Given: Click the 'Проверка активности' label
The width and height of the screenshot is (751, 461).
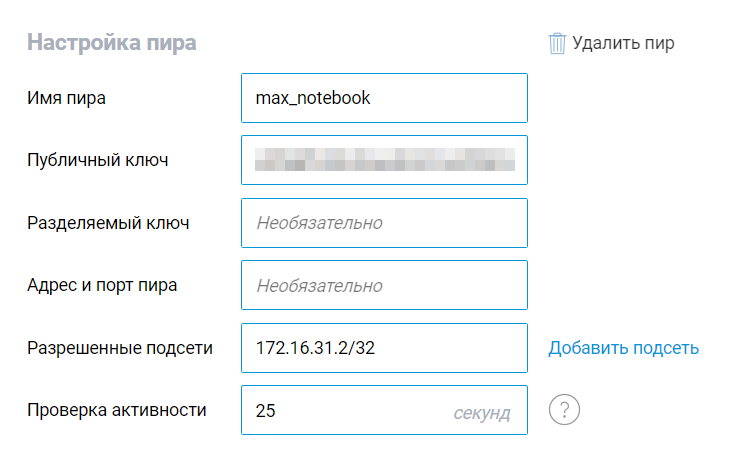Looking at the screenshot, I should (117, 410).
